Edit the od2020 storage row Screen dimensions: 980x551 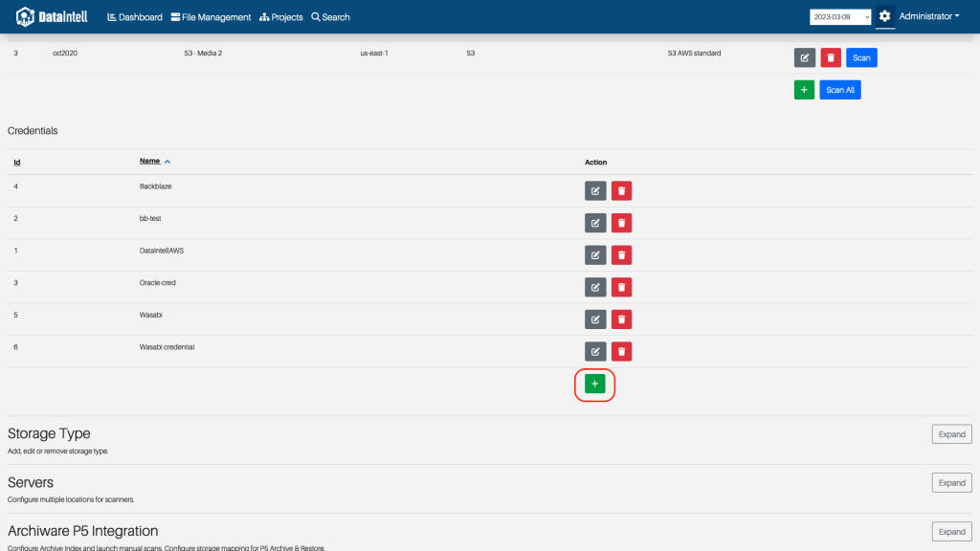pos(804,57)
